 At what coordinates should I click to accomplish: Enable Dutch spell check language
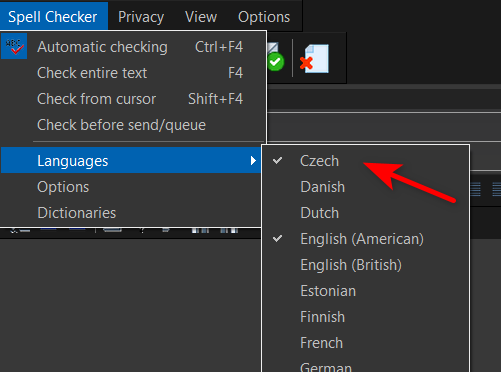[366, 213]
